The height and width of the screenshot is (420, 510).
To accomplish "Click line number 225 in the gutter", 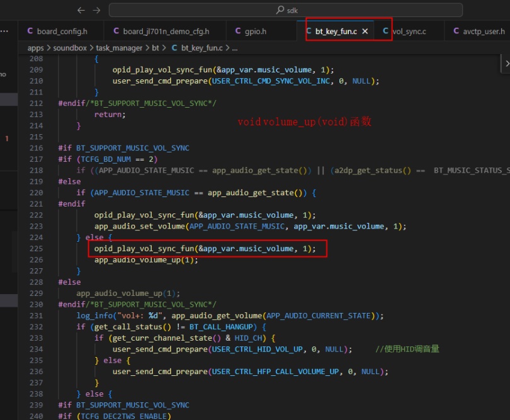I will [x=36, y=249].
